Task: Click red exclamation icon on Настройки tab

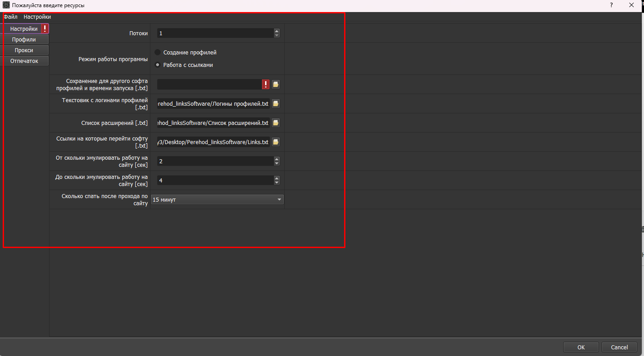Action: tap(45, 29)
